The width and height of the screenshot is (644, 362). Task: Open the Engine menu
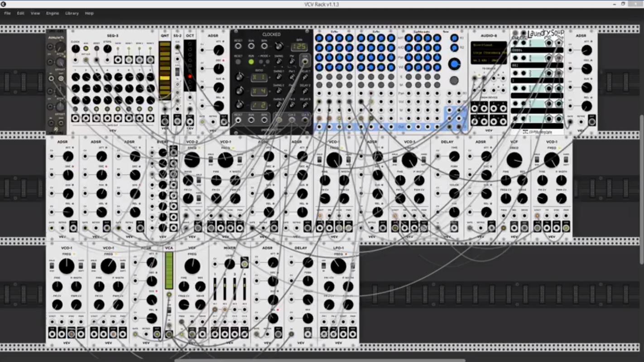click(53, 13)
